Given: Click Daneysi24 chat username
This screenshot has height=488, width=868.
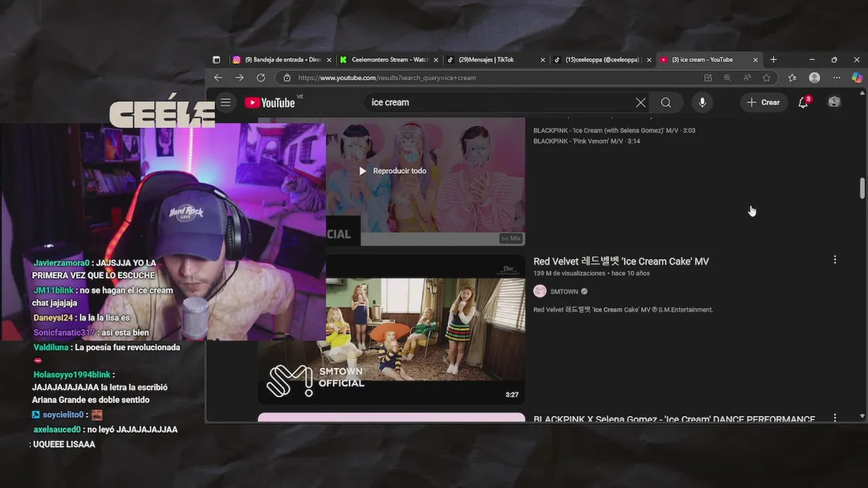Looking at the screenshot, I should point(53,318).
